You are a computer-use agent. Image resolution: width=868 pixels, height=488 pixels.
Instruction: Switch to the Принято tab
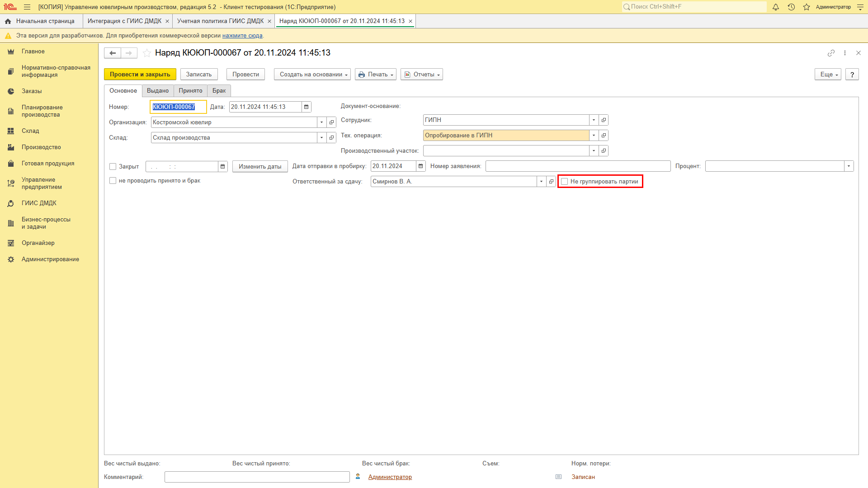pos(190,91)
